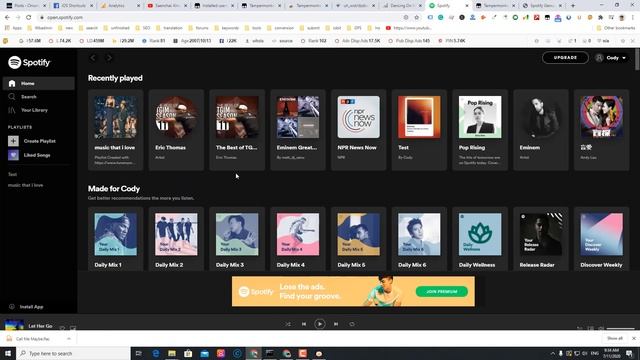Image resolution: width=640 pixels, height=360 pixels.
Task: Open the Apps bookmarks shortcut
Action: point(13,28)
